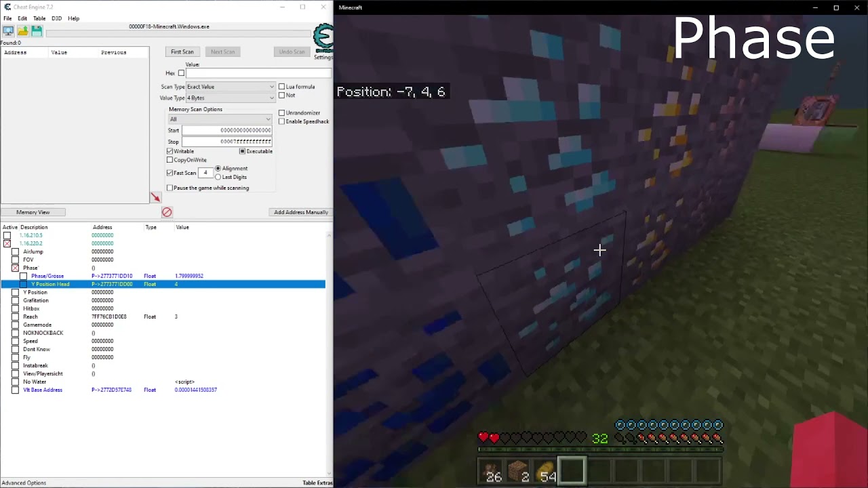Select the highlighted empty Minecraft hotbar slot

[x=572, y=470]
